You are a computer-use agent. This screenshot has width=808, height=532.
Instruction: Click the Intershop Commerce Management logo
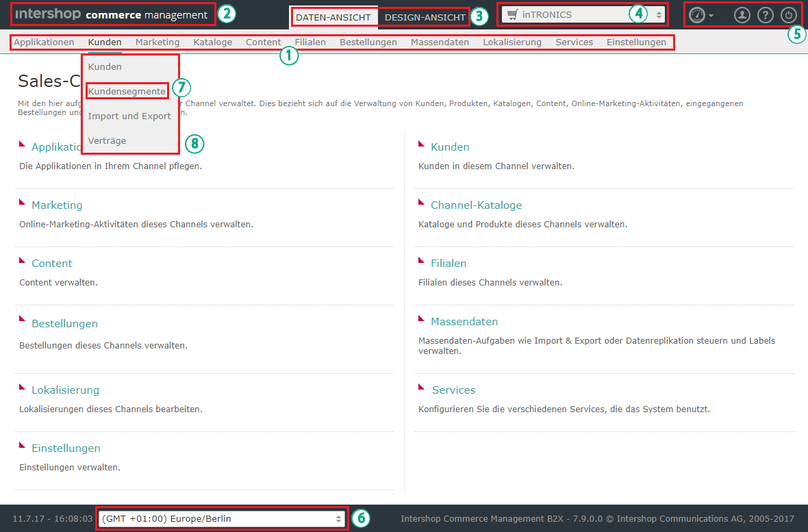tap(111, 14)
